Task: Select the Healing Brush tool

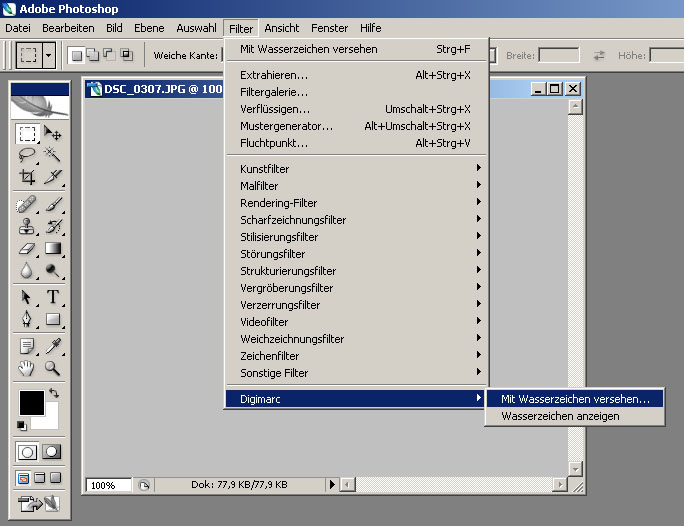Action: point(27,205)
